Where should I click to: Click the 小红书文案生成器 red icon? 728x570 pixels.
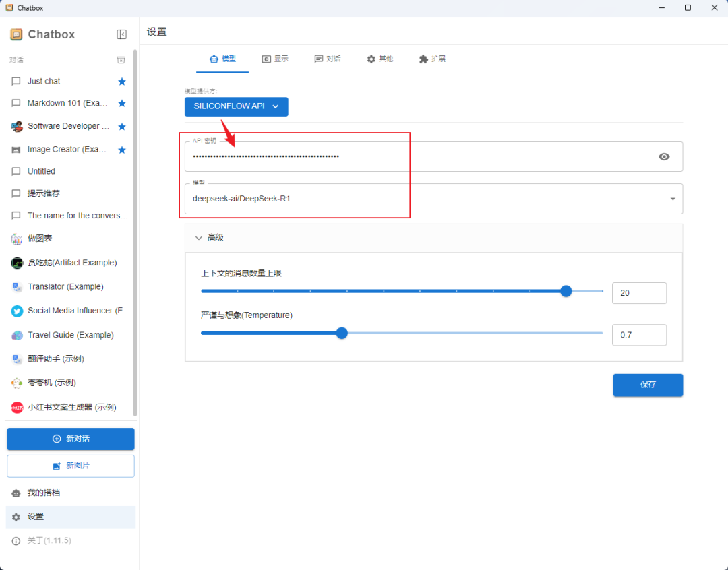17,408
